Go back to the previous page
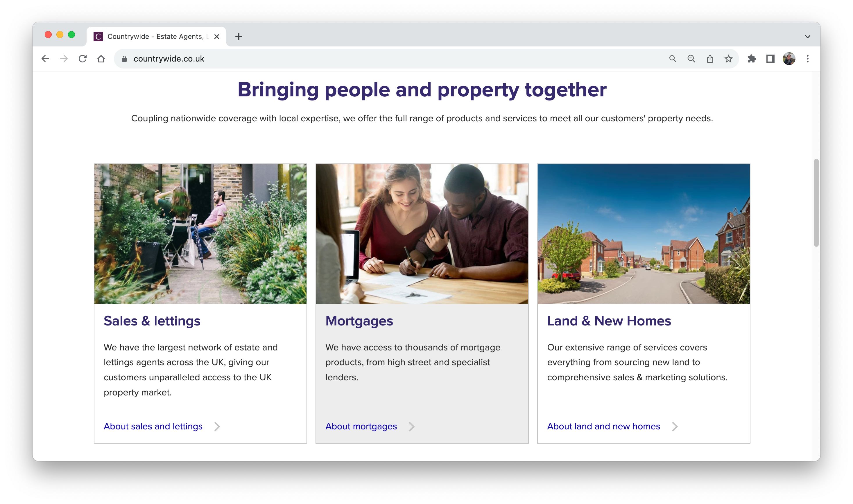Viewport: 853px width, 504px height. [x=45, y=59]
